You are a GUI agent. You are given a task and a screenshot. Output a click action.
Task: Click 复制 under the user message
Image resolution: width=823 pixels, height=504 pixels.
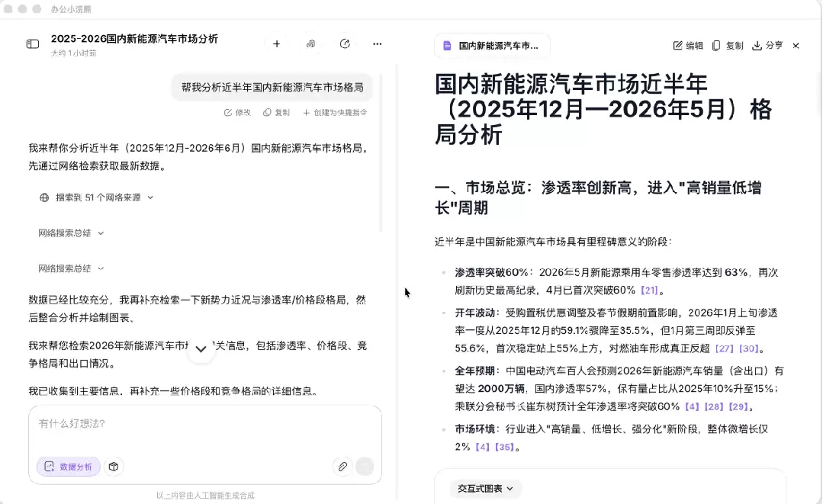tap(276, 112)
